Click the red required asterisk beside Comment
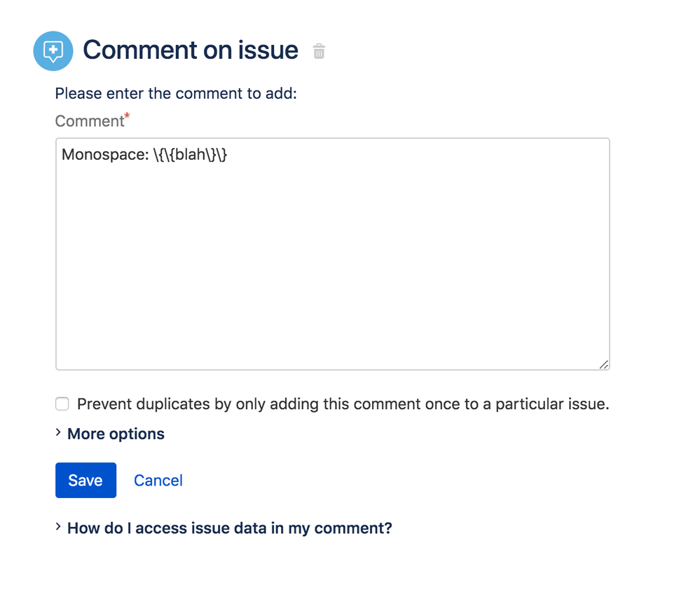The image size is (700, 599). [x=128, y=115]
